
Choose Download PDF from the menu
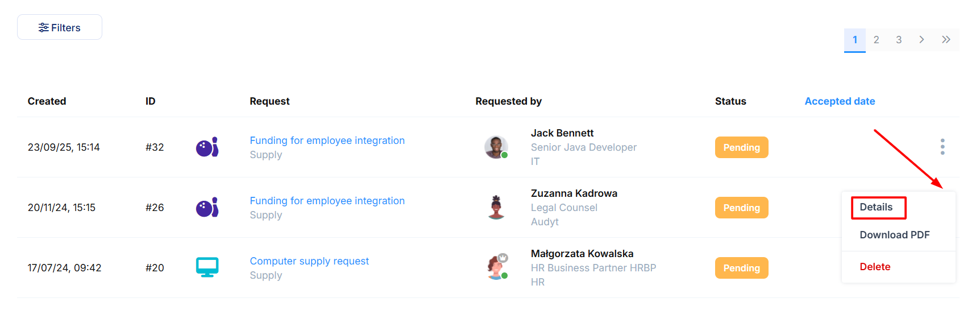click(894, 235)
